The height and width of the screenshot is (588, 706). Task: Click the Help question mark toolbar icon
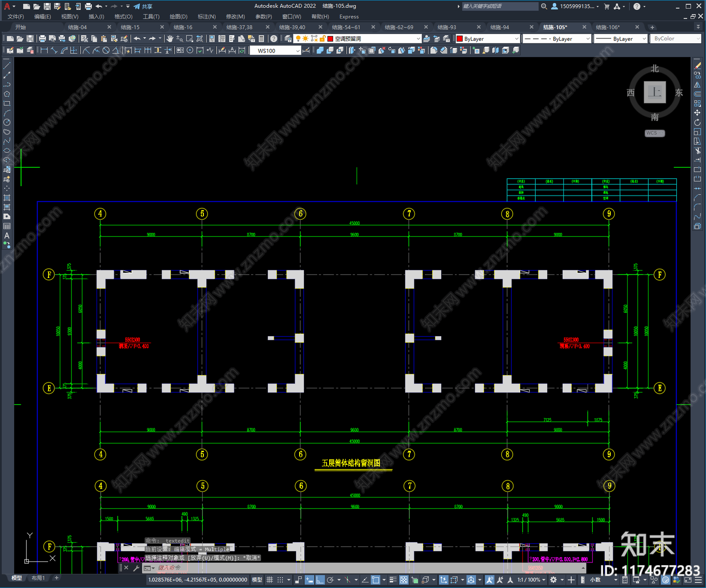(274, 39)
